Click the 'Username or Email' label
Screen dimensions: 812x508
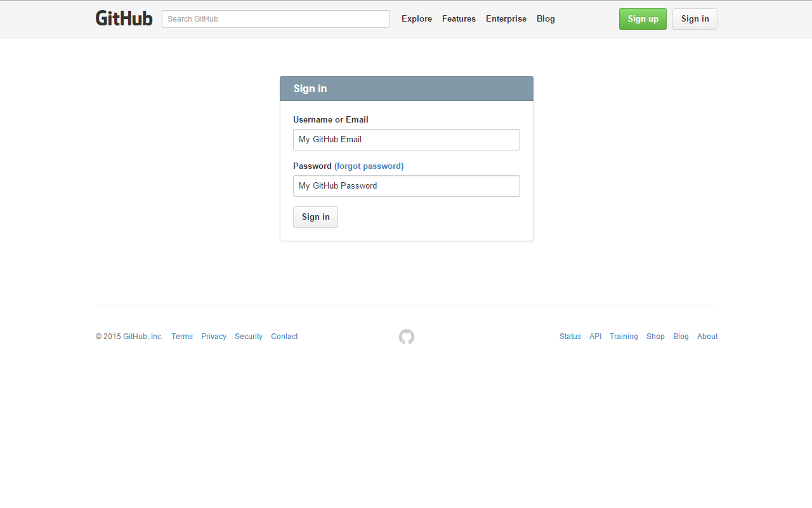tap(331, 119)
